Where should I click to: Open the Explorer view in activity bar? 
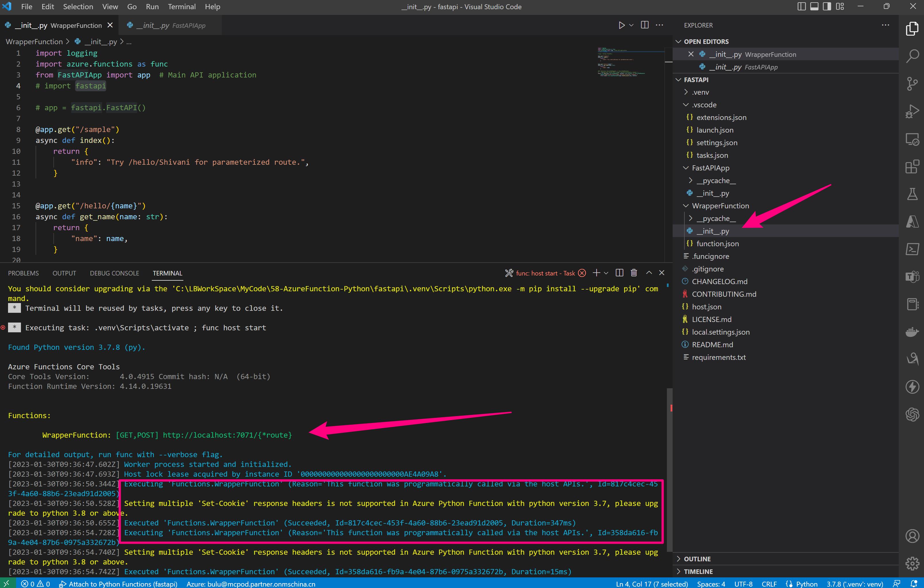coord(912,28)
